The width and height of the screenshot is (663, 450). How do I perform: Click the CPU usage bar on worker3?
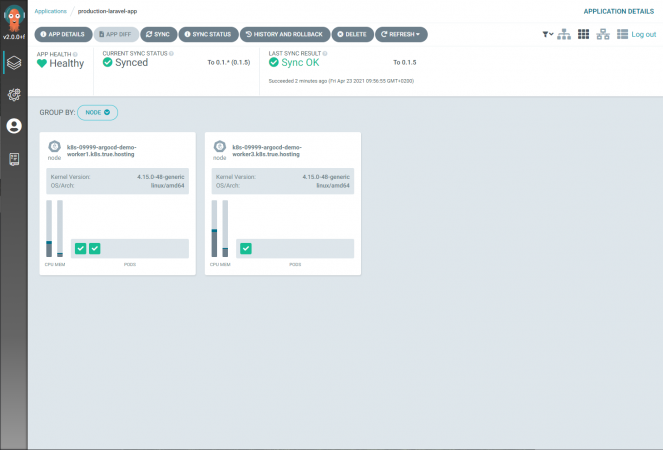click(214, 229)
